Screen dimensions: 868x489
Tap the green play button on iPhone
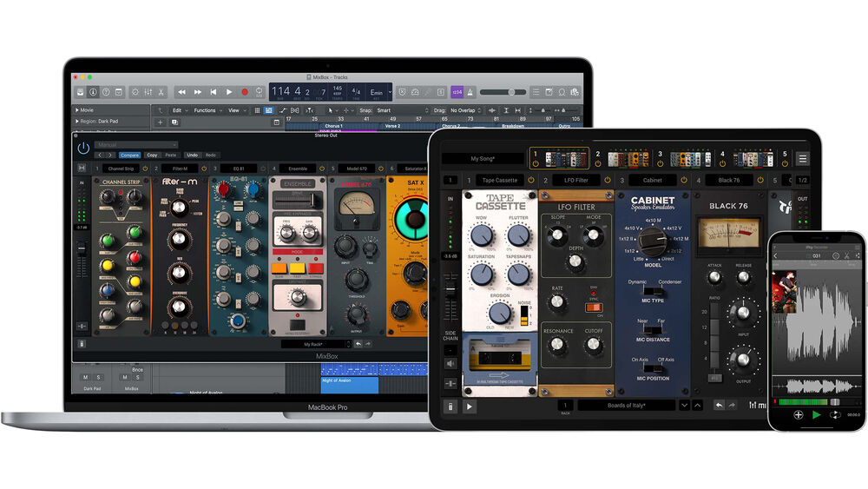(x=816, y=415)
